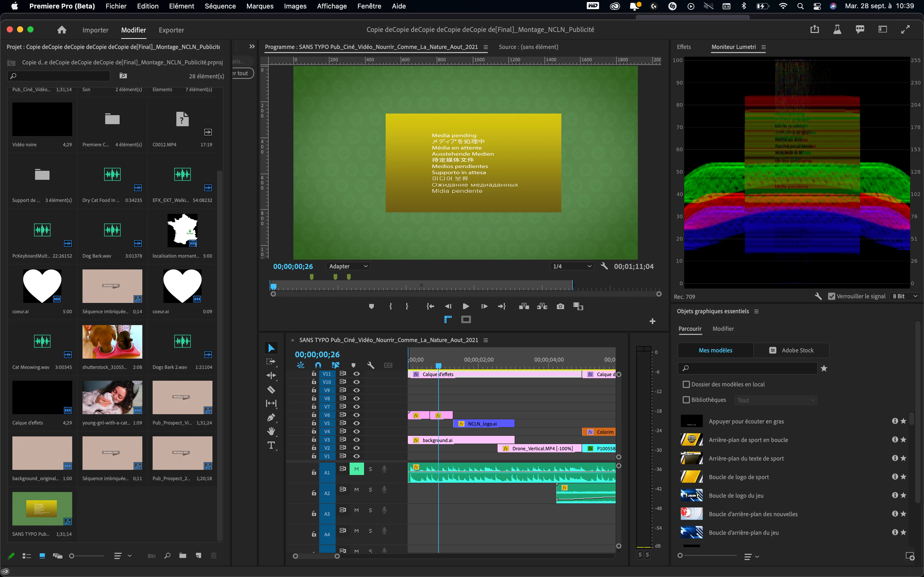This screenshot has height=577, width=924.
Task: Click the Export Frame camera icon
Action: pos(560,307)
